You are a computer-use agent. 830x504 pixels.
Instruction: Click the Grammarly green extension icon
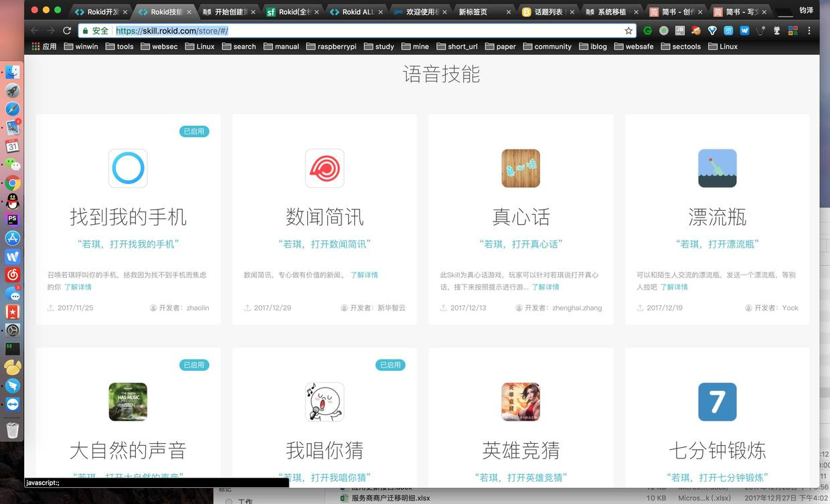647,31
